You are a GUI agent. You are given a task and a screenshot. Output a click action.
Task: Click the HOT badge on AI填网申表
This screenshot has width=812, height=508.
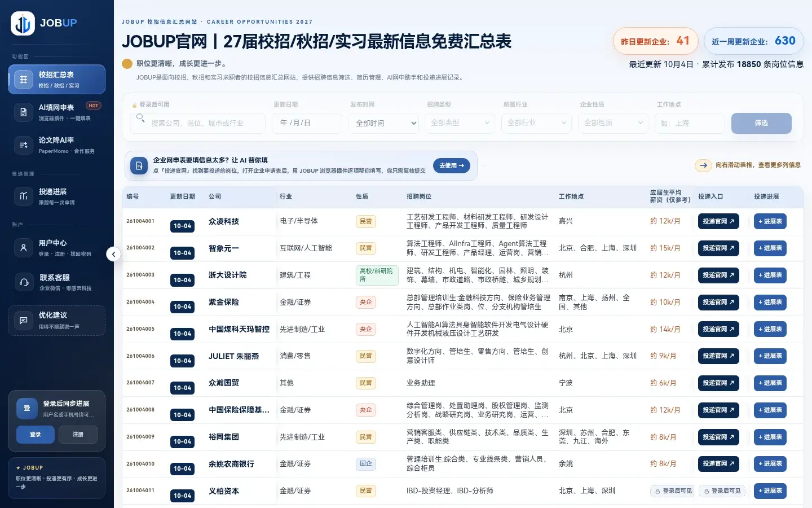tap(94, 106)
